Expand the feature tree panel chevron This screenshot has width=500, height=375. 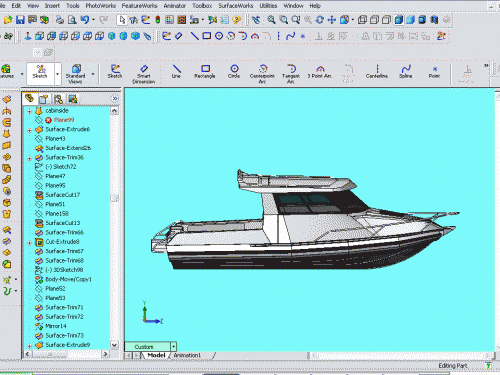[115, 99]
